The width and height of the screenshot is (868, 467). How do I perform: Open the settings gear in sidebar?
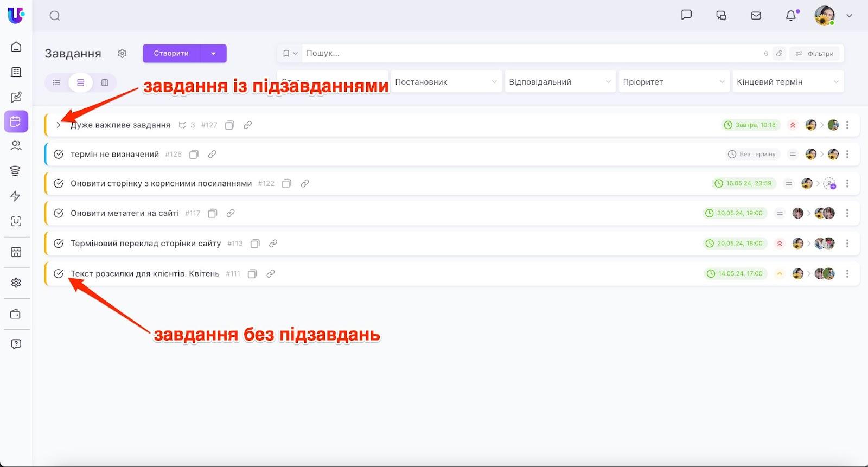coord(16,283)
